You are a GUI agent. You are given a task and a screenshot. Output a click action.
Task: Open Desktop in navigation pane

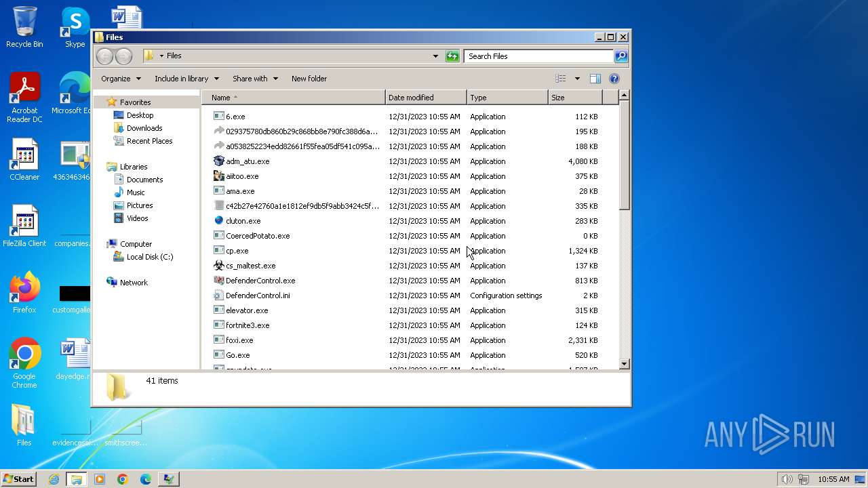(140, 115)
